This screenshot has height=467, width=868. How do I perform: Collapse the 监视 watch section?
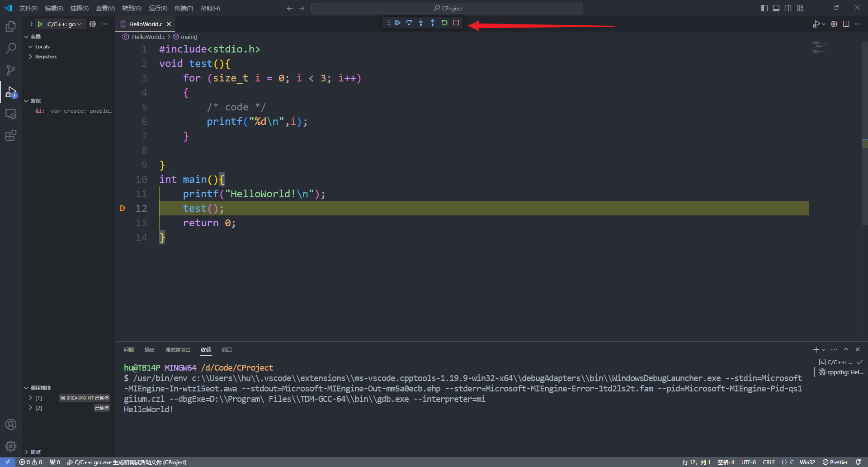(26, 101)
